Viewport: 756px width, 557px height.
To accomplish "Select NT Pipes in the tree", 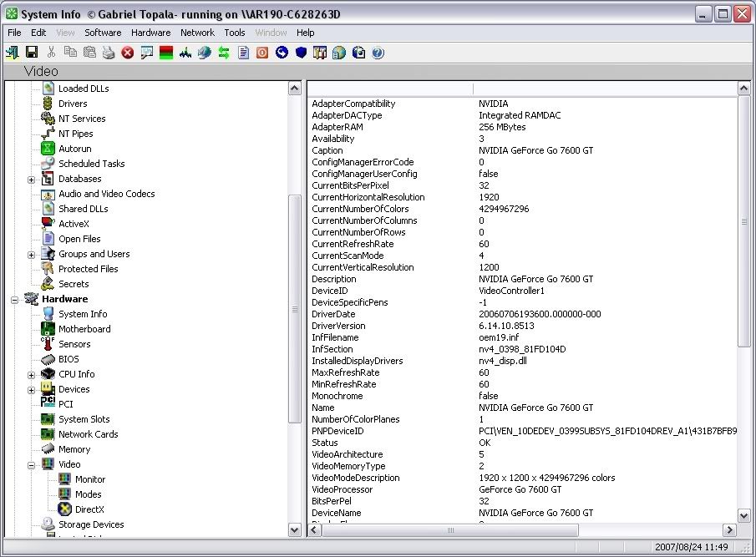I will tap(76, 134).
